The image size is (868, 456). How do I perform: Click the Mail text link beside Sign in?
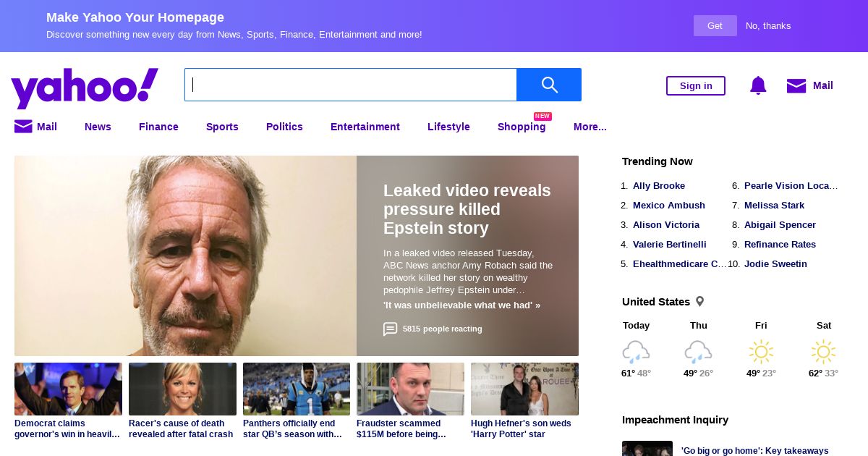823,85
